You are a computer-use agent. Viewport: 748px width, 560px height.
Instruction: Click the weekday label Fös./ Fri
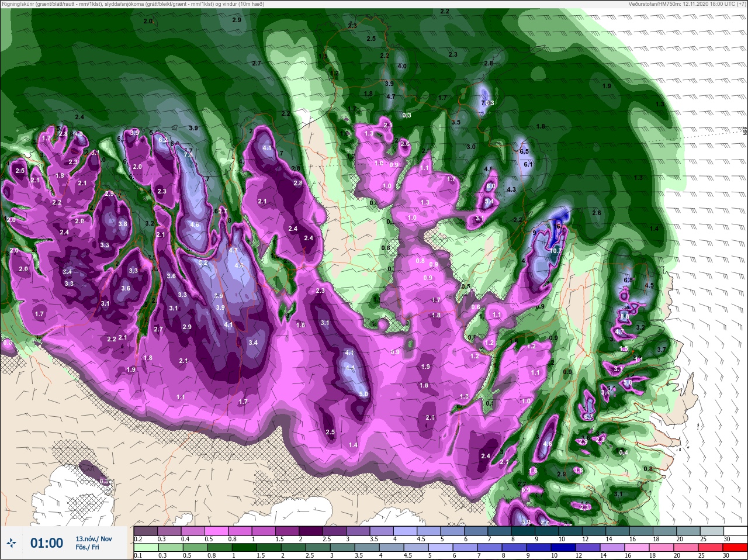87,547
